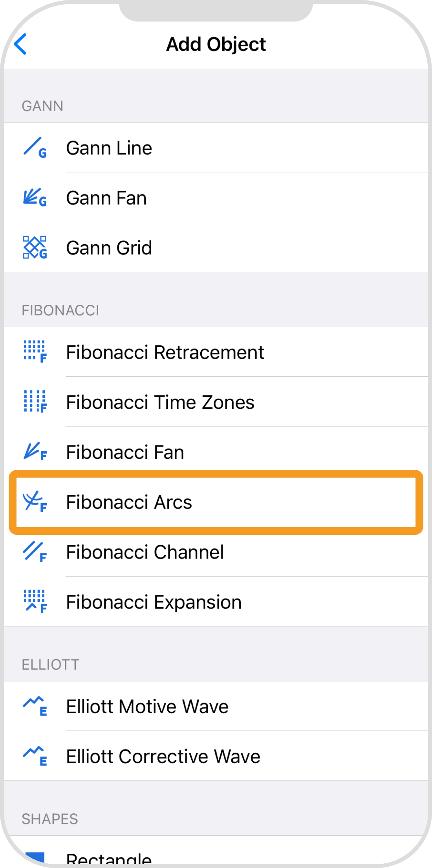This screenshot has height=868, width=432.
Task: Click the Gann Grid icon
Action: click(35, 247)
